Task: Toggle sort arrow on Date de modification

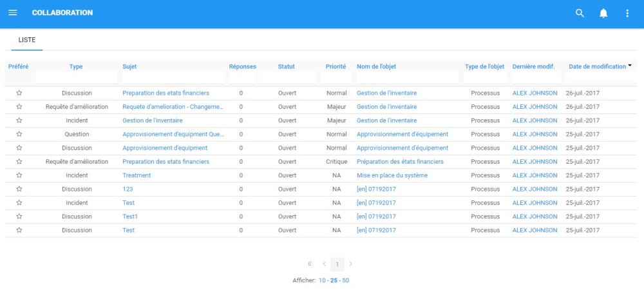Action: (x=629, y=66)
